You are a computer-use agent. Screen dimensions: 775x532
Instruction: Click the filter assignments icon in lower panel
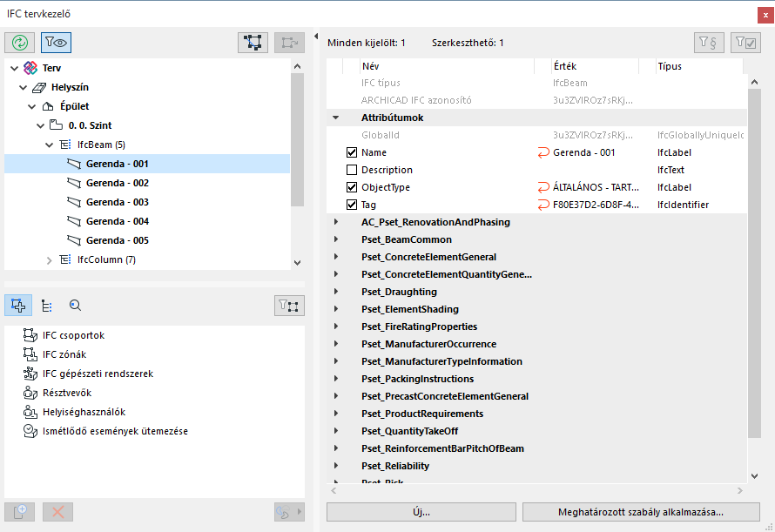289,306
